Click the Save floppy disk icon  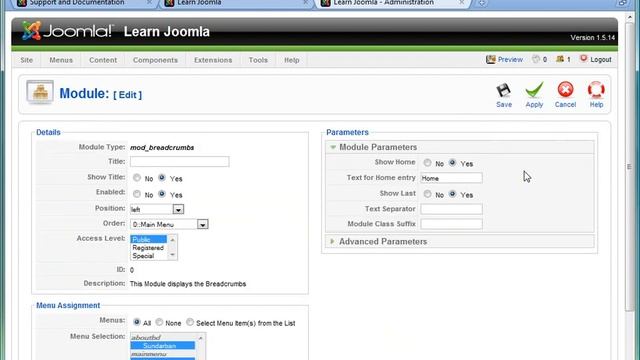click(503, 90)
